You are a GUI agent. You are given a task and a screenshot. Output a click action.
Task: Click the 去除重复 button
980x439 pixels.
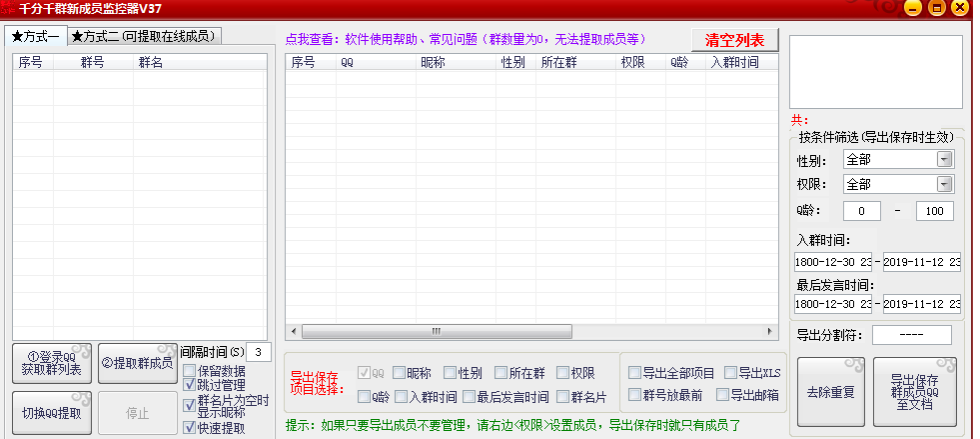coord(831,392)
